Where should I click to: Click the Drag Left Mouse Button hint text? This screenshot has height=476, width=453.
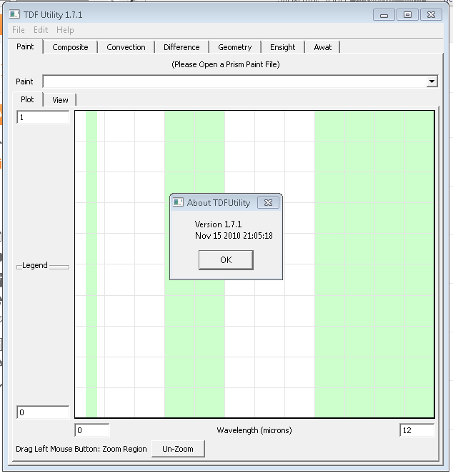pos(81,449)
